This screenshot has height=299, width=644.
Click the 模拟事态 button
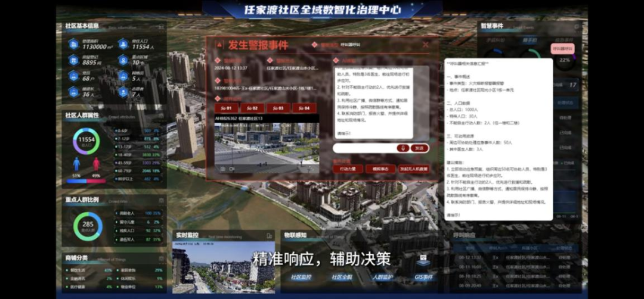click(380, 169)
